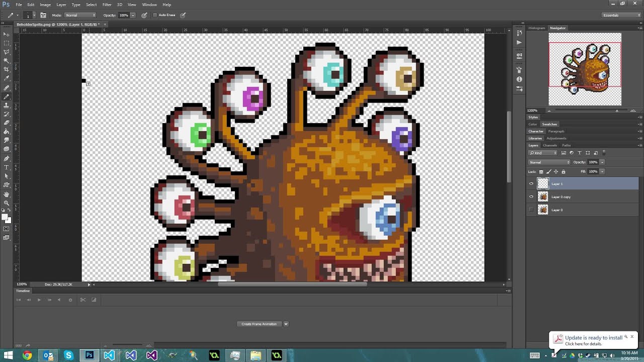Open dropdown arrow beside Create Frame Animation
Screen dimensions: 644x362
click(x=286, y=324)
